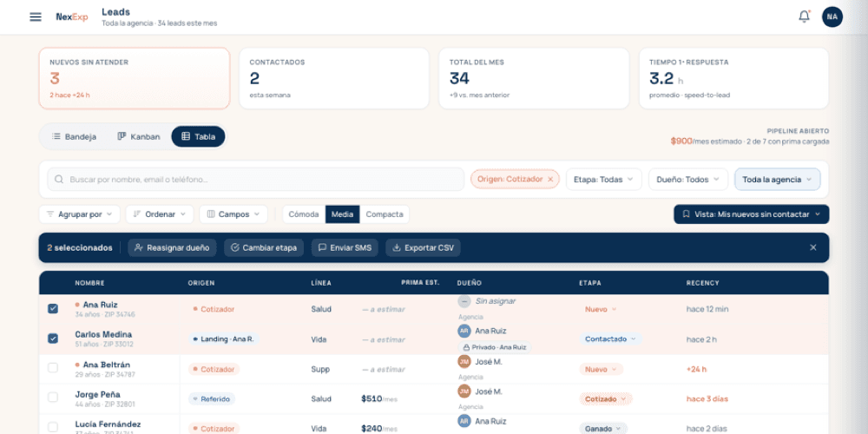Sort by the Prima Est. column header
The image size is (868, 434).
click(x=420, y=282)
